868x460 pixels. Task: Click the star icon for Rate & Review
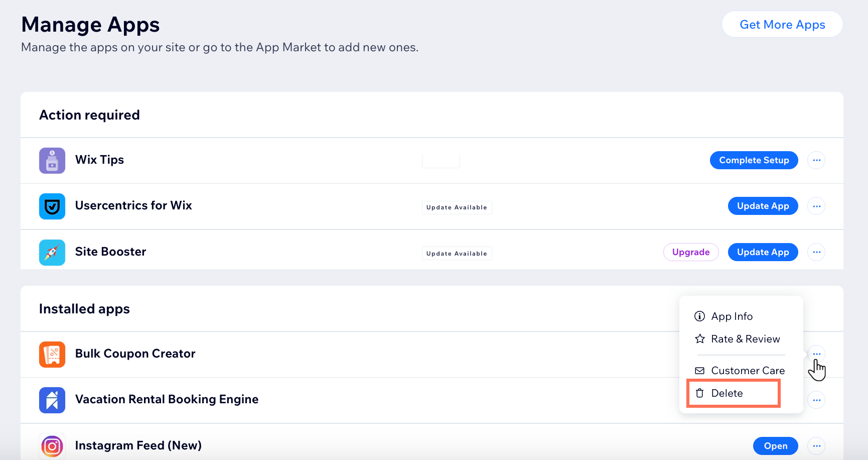tap(699, 339)
